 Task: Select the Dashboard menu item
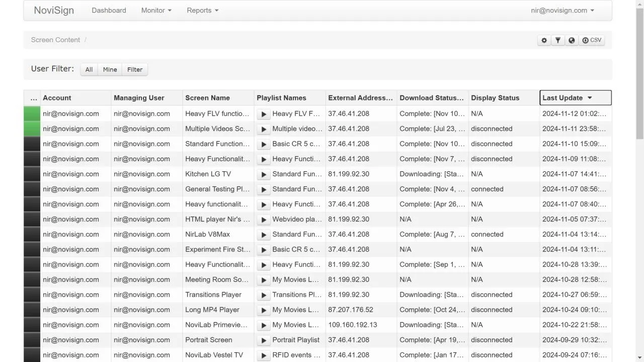(109, 10)
